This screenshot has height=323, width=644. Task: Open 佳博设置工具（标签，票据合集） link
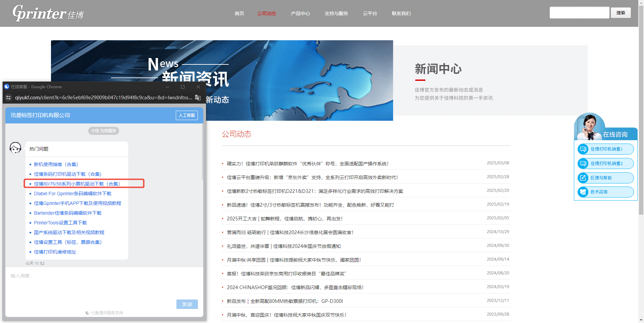(68, 242)
